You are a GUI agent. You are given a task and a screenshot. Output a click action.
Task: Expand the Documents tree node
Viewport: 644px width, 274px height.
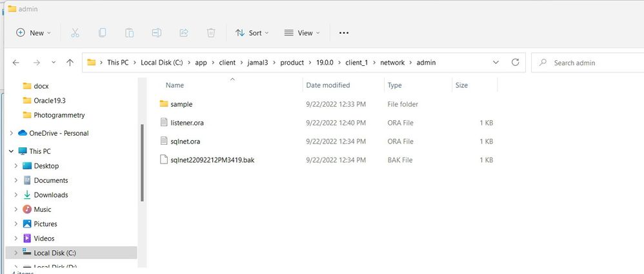15,180
